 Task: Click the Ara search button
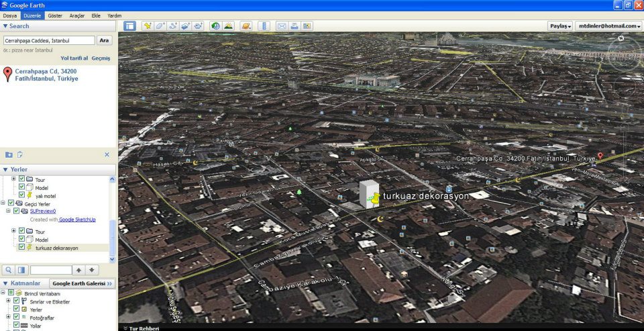coord(105,40)
